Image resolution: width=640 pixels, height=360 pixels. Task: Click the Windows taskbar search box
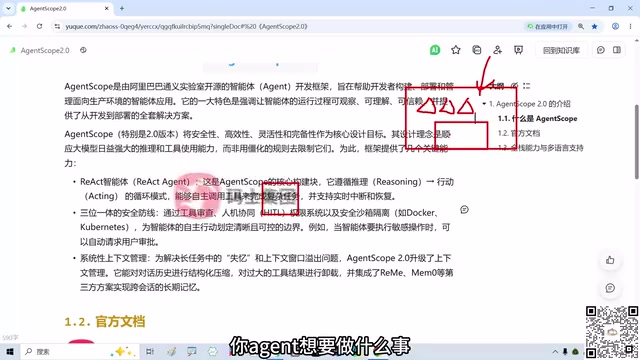tap(80, 351)
